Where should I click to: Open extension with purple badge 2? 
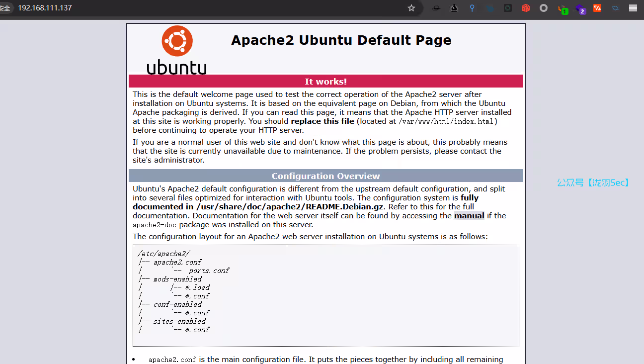580,8
